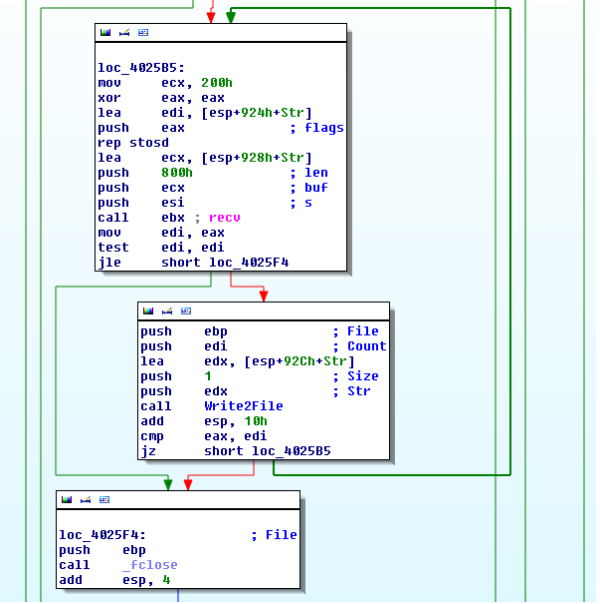The width and height of the screenshot is (600, 604).
Task: Click third title icon on _fclose block
Action: click(104, 499)
